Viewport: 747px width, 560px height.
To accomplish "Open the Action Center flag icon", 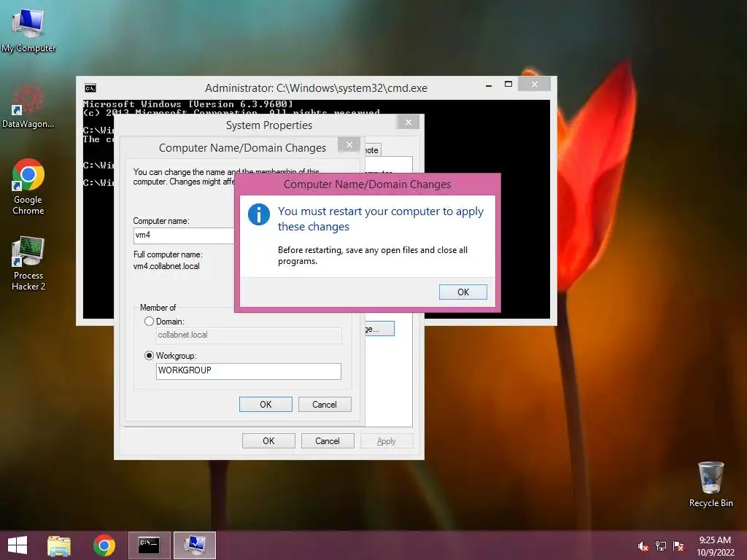I will [678, 546].
